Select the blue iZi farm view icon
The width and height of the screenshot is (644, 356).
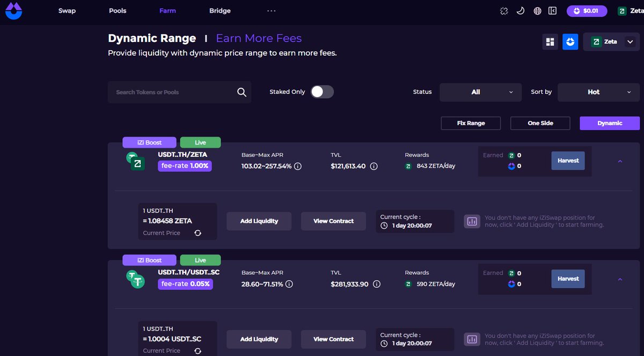pos(570,42)
